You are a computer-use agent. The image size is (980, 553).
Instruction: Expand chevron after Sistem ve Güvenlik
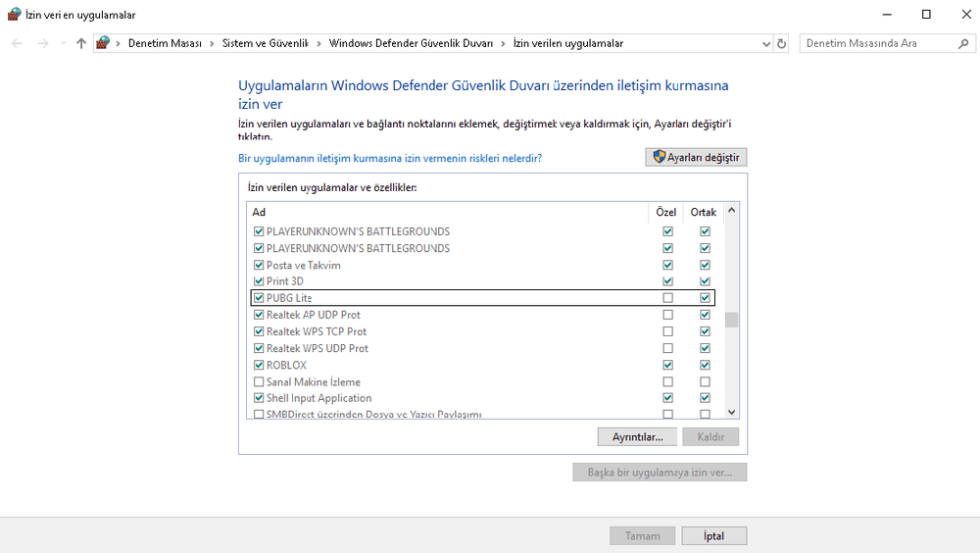318,43
